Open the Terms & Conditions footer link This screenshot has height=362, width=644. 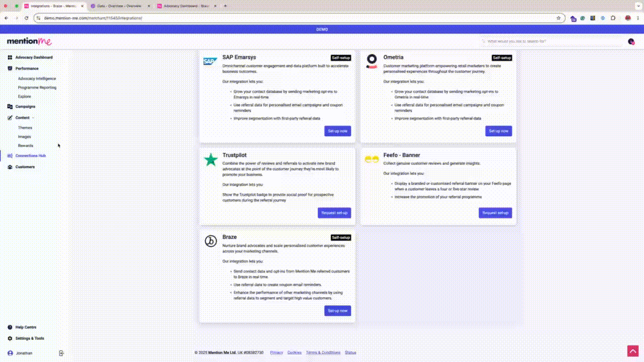[x=323, y=352]
